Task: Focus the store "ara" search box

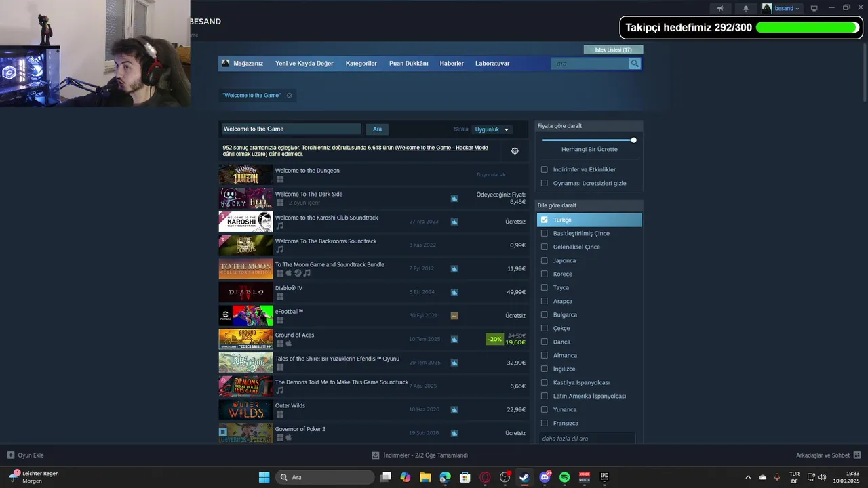Action: coord(590,64)
